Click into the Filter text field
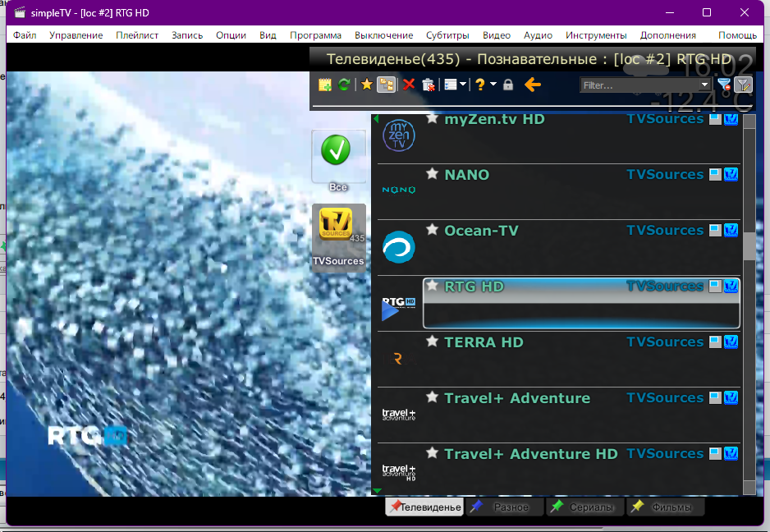Viewport: 770px width, 532px height. click(x=639, y=85)
